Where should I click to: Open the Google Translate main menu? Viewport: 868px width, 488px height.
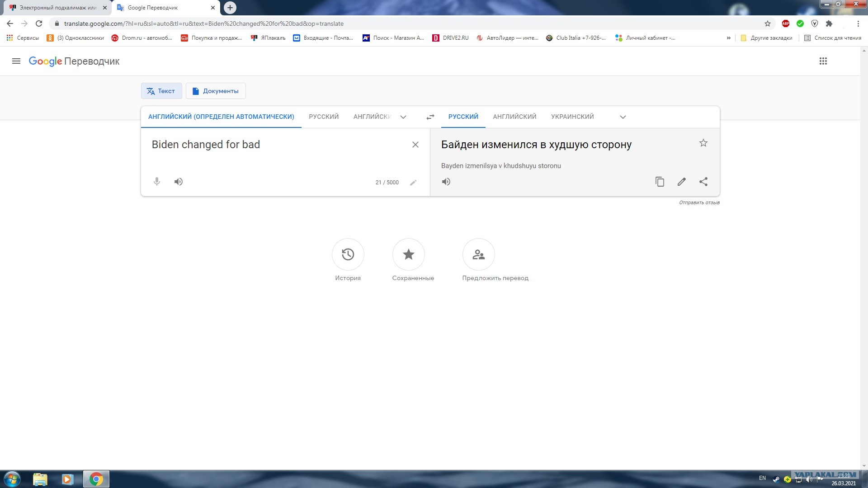pyautogui.click(x=16, y=61)
